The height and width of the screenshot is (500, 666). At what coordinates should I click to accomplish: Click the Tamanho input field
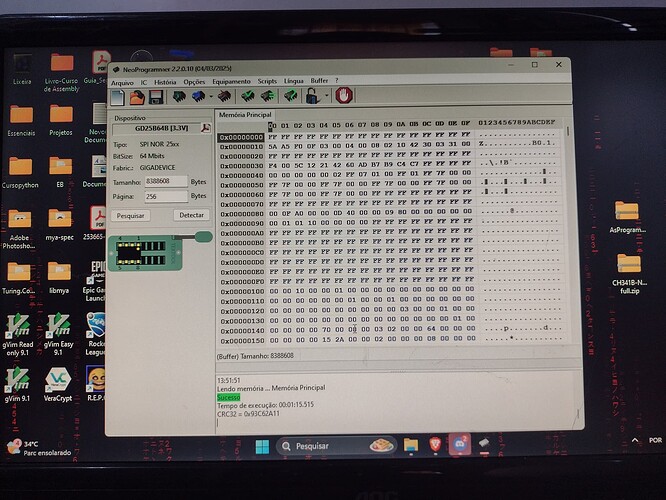click(x=166, y=181)
